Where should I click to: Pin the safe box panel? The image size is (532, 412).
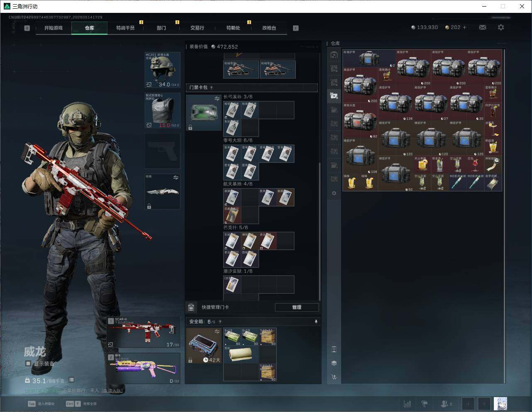pyautogui.click(x=316, y=321)
